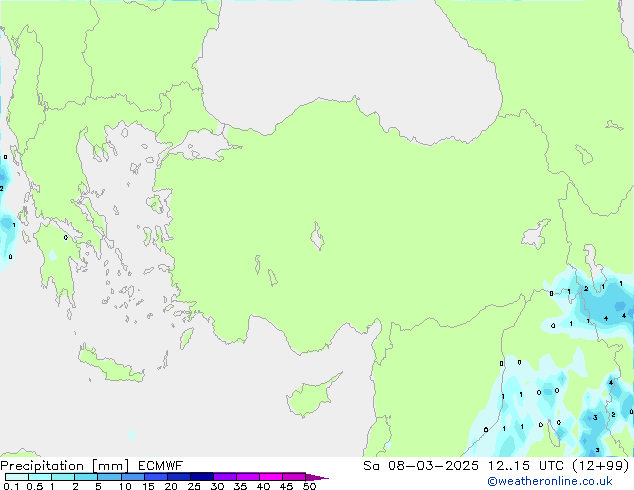
Task: Click the island of Cyprus on map
Action: pos(311,397)
